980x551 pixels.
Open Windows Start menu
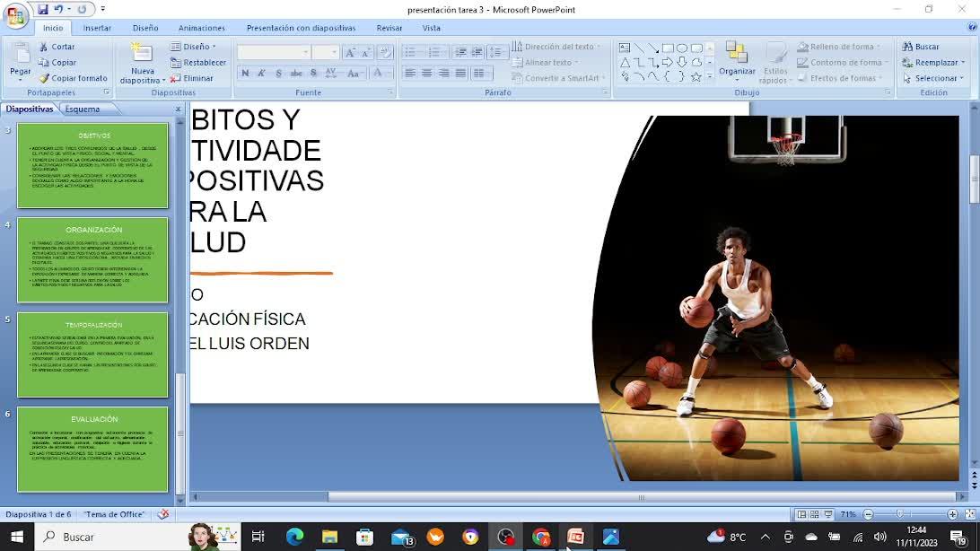pos(17,537)
